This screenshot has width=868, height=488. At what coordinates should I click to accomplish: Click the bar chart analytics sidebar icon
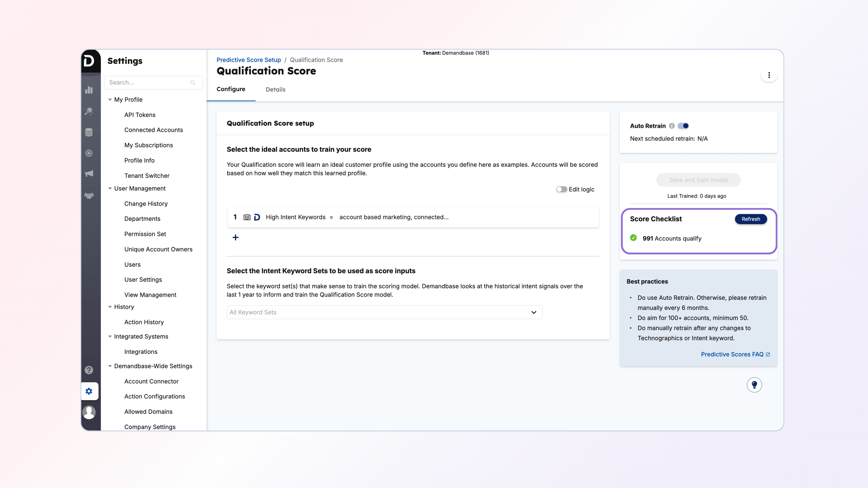[89, 90]
